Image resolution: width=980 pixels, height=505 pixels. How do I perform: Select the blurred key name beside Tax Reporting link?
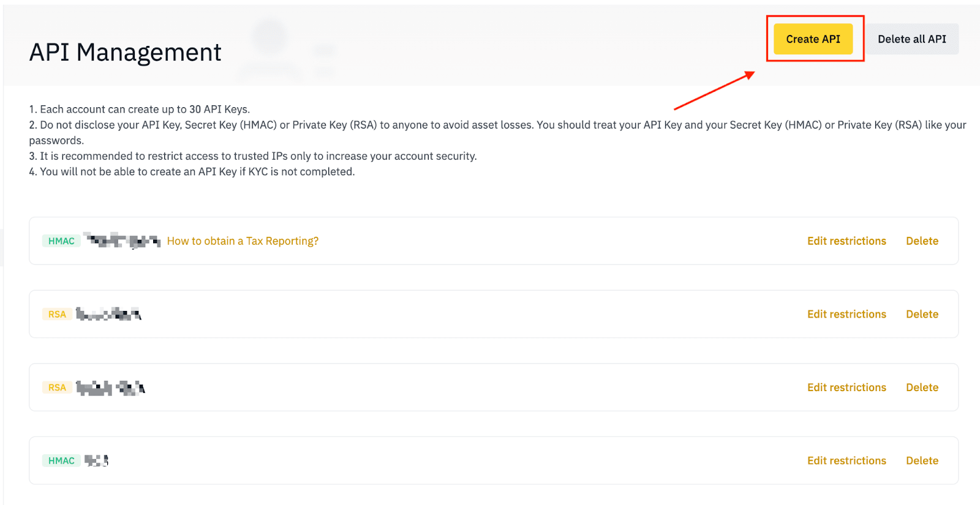click(x=122, y=241)
